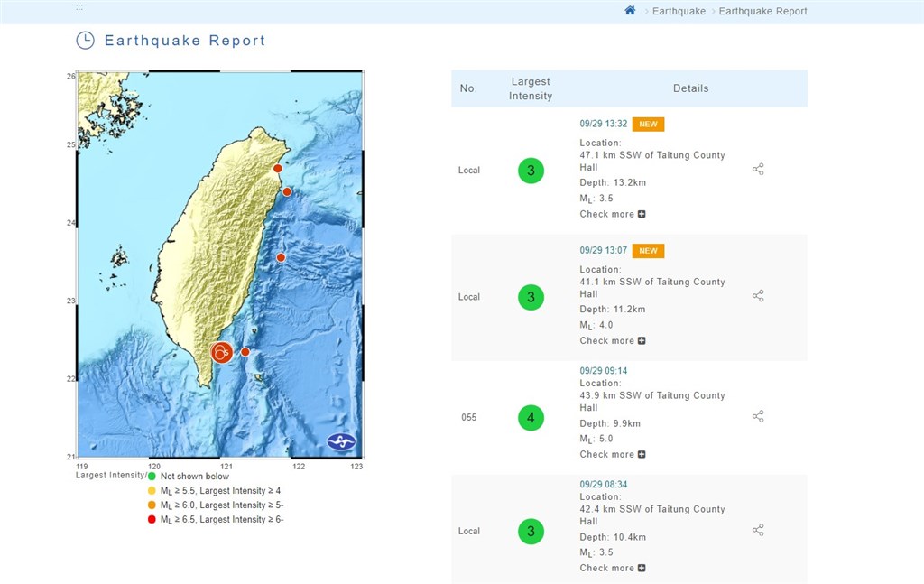The image size is (924, 584).
Task: Click the green Not shown below legend dot
Action: 152,477
